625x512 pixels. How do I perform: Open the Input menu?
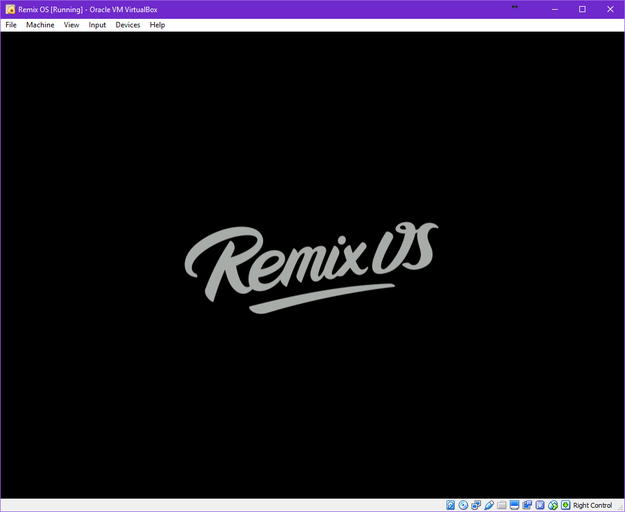click(x=97, y=25)
